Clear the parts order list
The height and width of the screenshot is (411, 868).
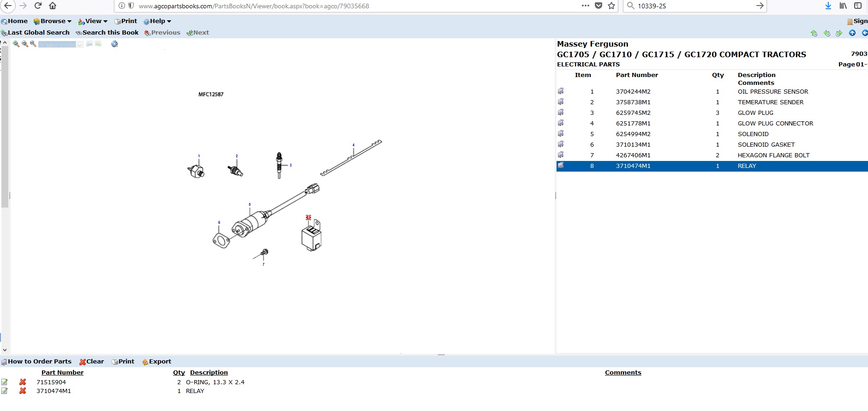click(x=91, y=362)
